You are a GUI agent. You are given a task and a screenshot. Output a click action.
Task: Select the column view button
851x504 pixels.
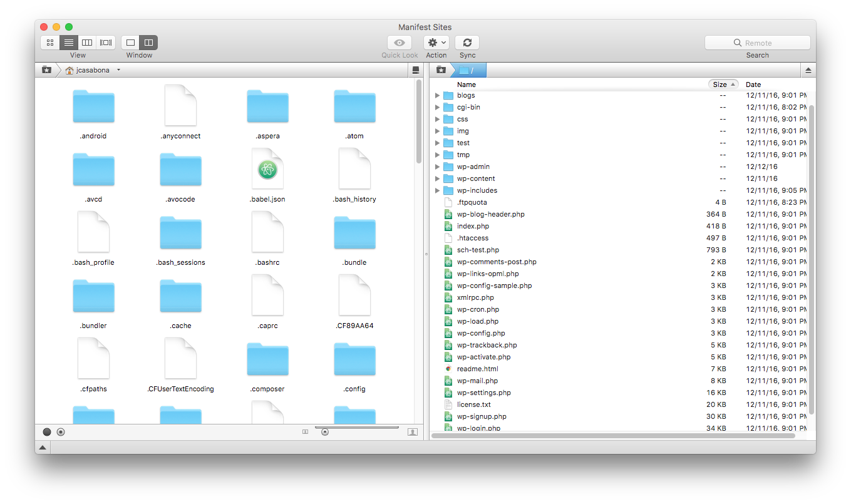pyautogui.click(x=87, y=43)
